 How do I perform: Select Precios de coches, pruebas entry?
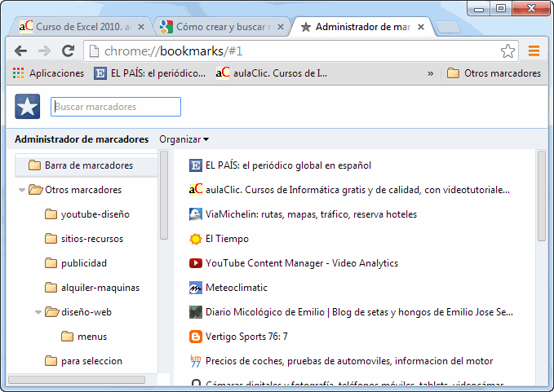349,361
